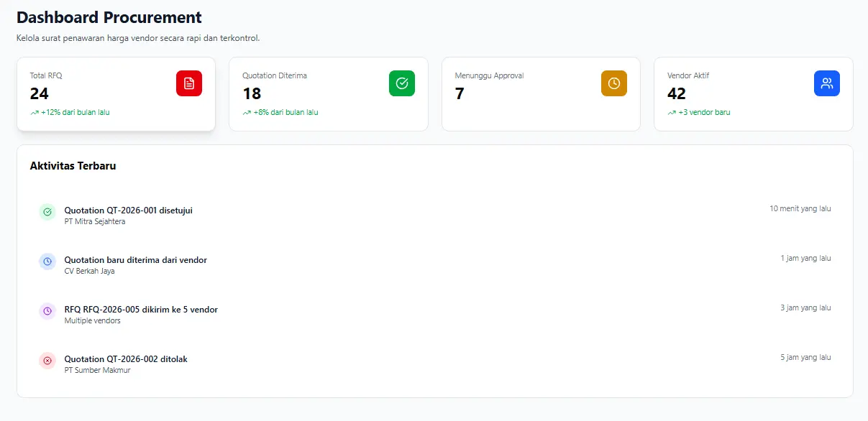This screenshot has width=868, height=421.
Task: Open activity Quotation QT-2026-002 ditolak
Action: coord(126,361)
